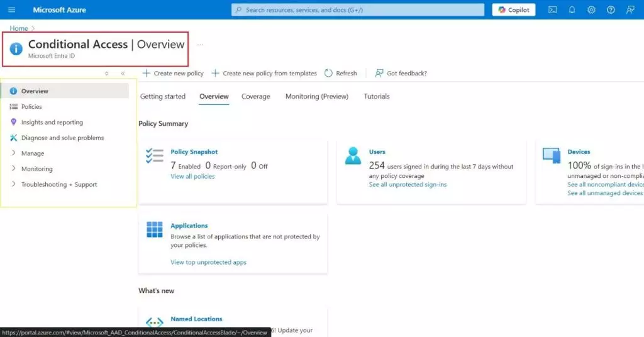Open See all unprotected sign-ins link
Image resolution: width=644 pixels, height=337 pixels.
[408, 185]
